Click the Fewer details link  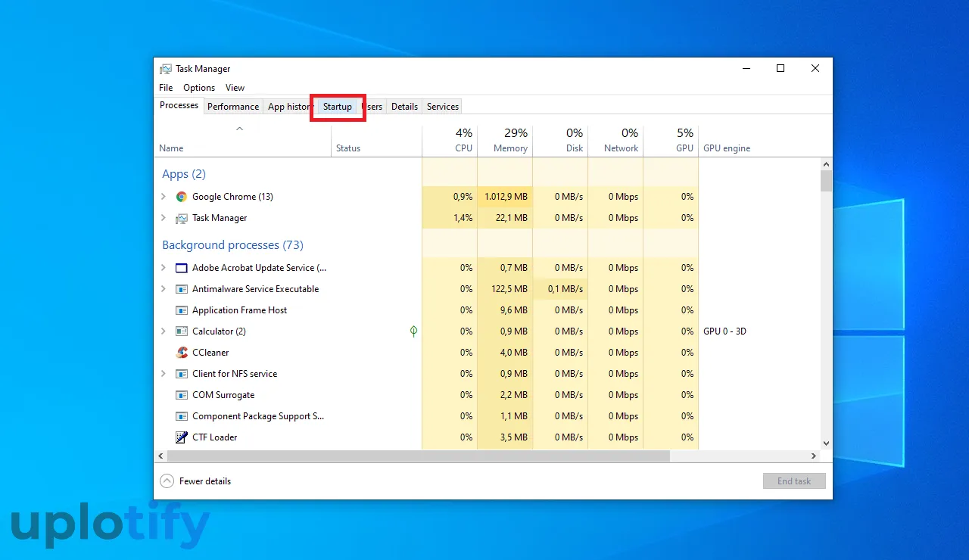click(x=205, y=481)
